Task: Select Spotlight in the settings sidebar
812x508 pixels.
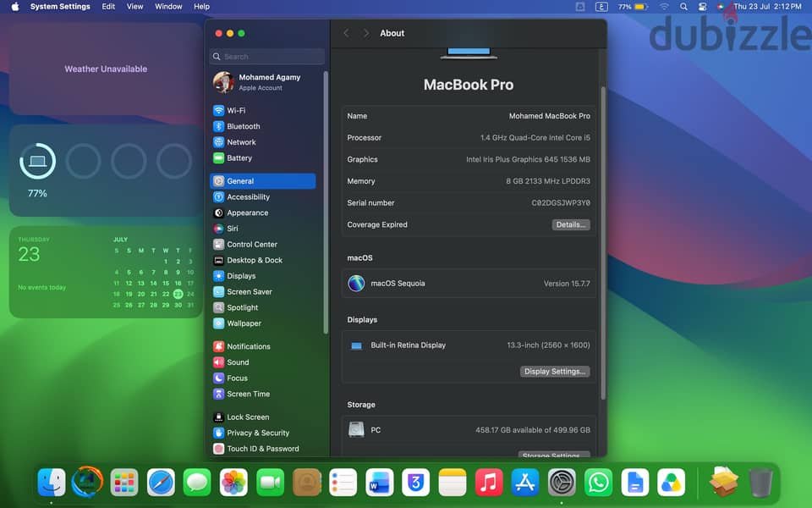Action: click(x=263, y=307)
